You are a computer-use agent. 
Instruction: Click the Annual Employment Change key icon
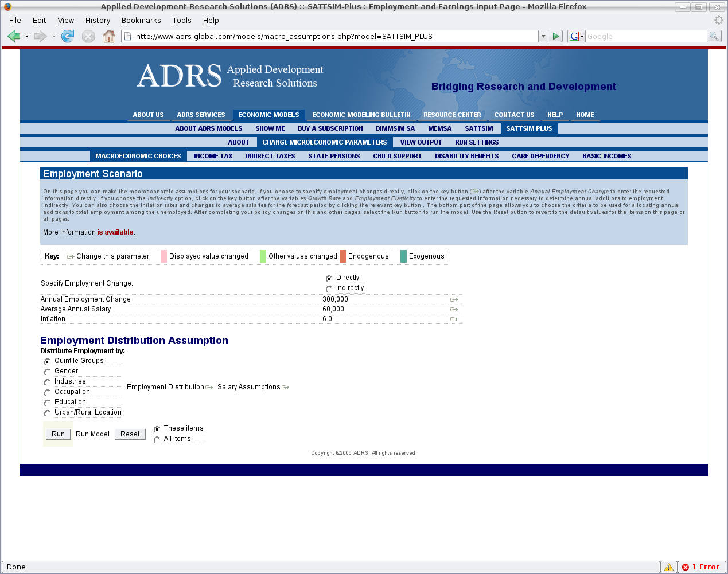coord(454,300)
